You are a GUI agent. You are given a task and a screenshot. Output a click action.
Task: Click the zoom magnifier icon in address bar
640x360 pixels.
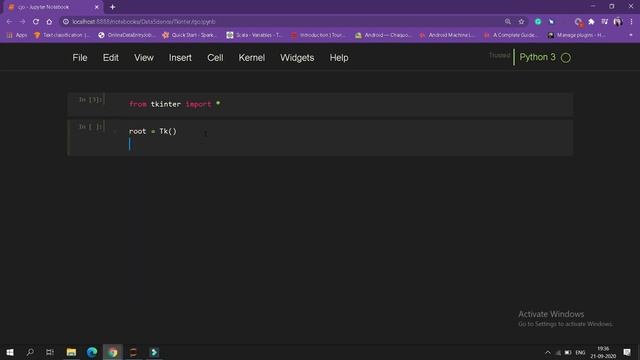coord(508,22)
